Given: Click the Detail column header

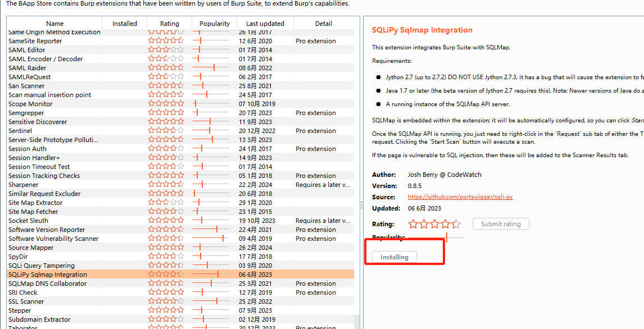Looking at the screenshot, I should click(324, 24).
